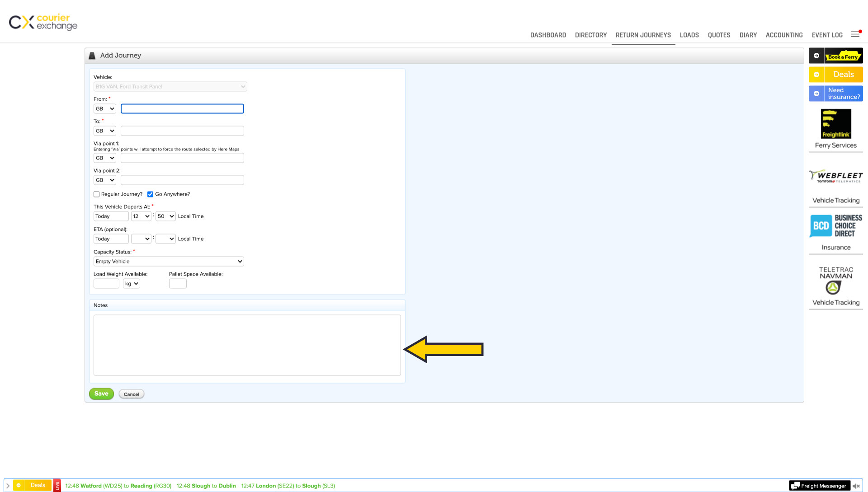This screenshot has height=492, width=868.
Task: Open the Dashboard menu item
Action: click(548, 35)
